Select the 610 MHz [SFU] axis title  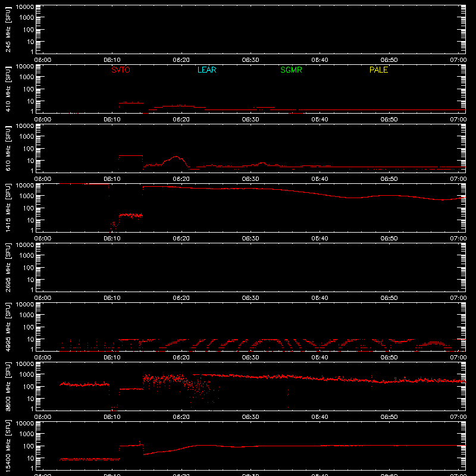(8, 149)
